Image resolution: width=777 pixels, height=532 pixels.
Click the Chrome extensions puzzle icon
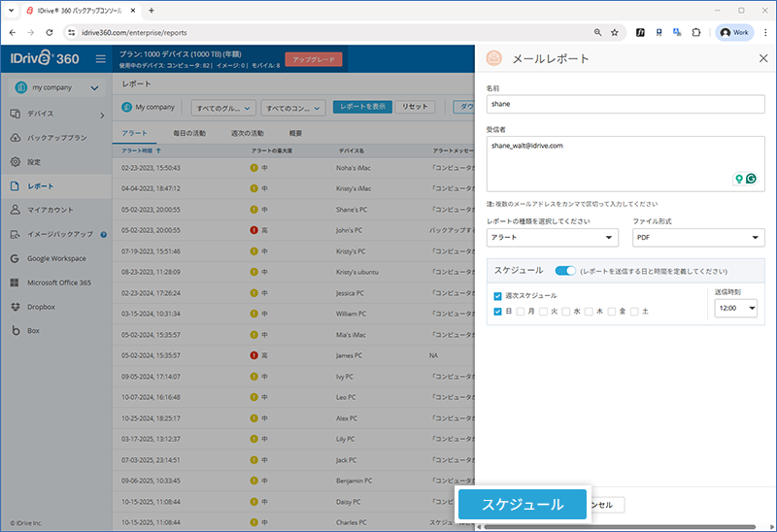tap(695, 32)
